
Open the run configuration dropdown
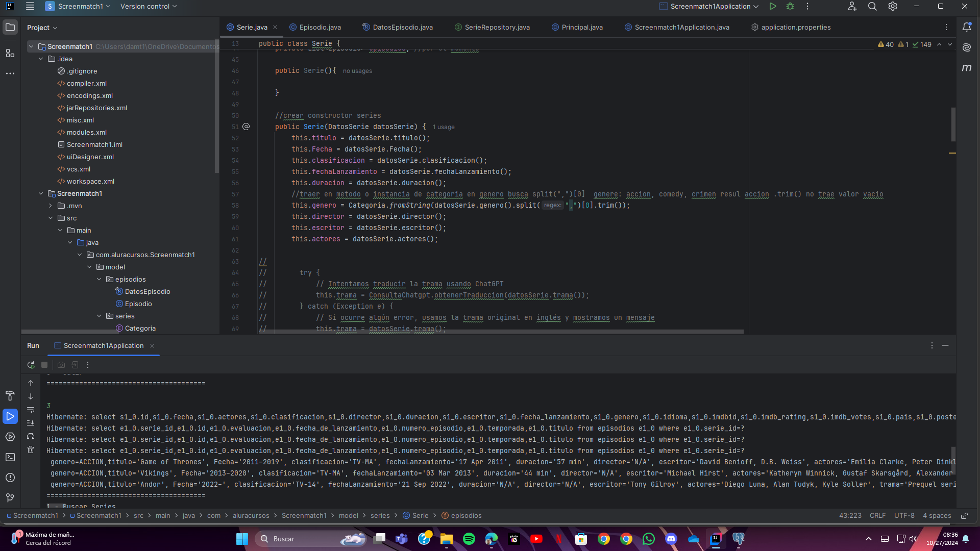709,6
